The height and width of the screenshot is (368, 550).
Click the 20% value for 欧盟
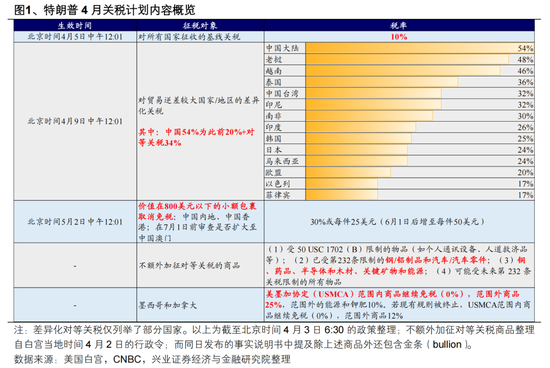point(525,173)
